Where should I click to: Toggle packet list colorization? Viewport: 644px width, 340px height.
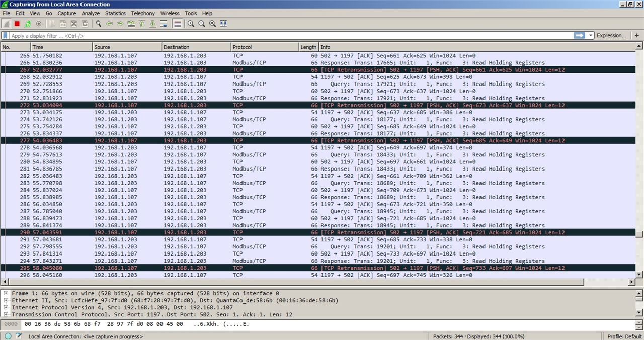(x=177, y=24)
